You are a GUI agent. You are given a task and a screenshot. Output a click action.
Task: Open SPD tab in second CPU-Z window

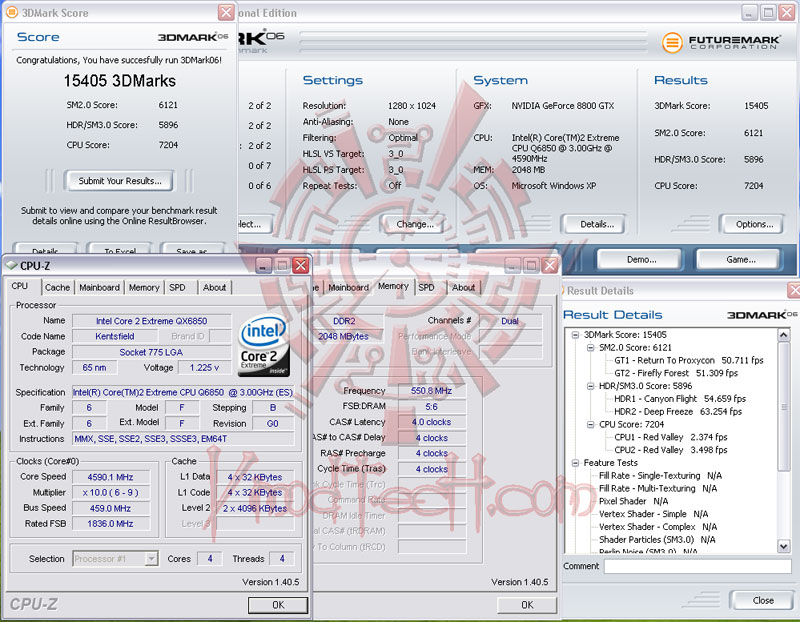[427, 287]
